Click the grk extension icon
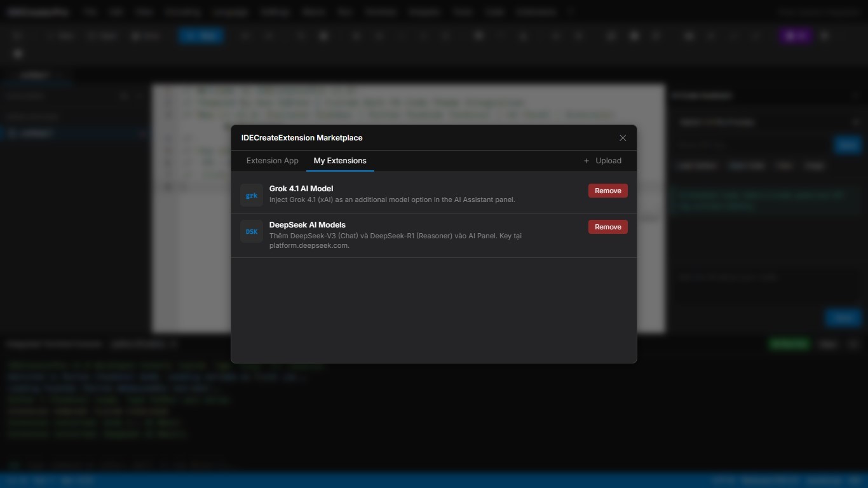 tap(252, 195)
